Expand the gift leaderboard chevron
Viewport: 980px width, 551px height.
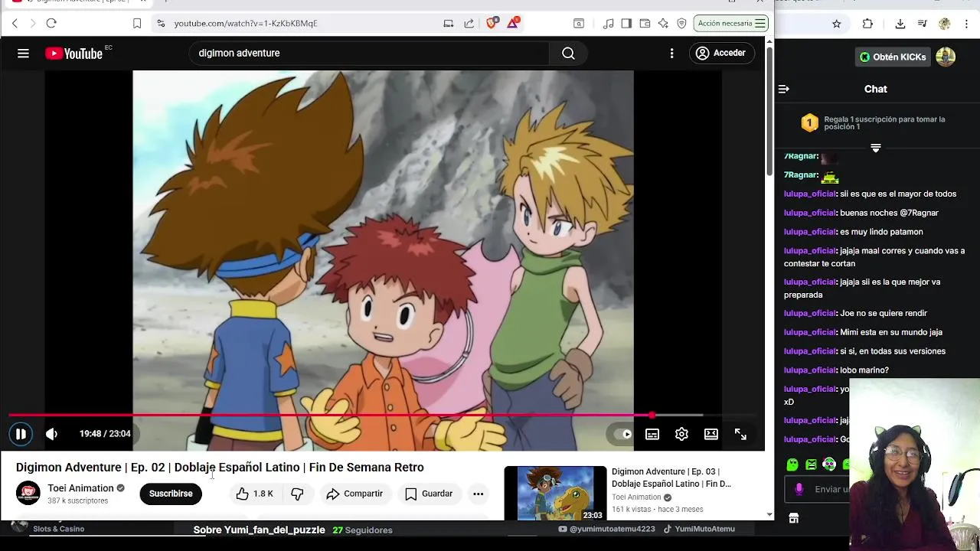coord(876,148)
